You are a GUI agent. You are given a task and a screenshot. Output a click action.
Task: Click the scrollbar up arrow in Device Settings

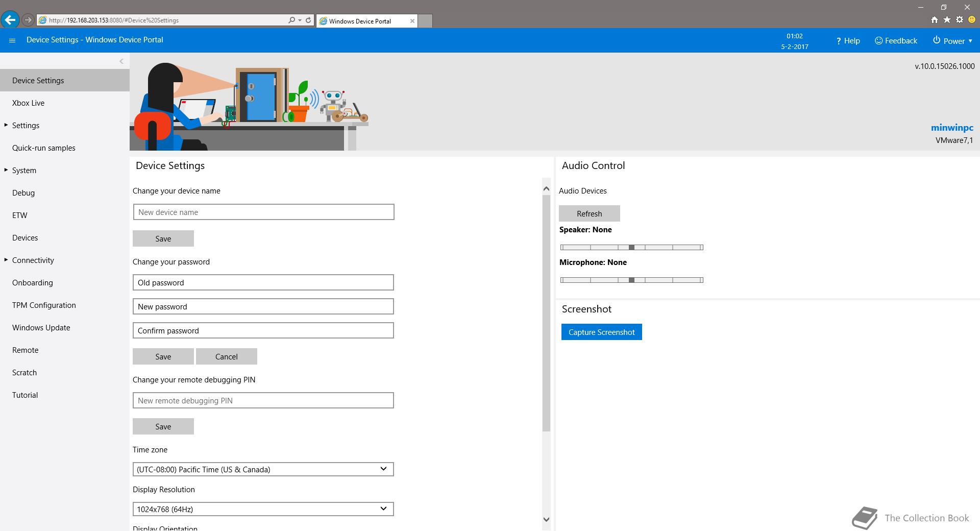pos(546,188)
